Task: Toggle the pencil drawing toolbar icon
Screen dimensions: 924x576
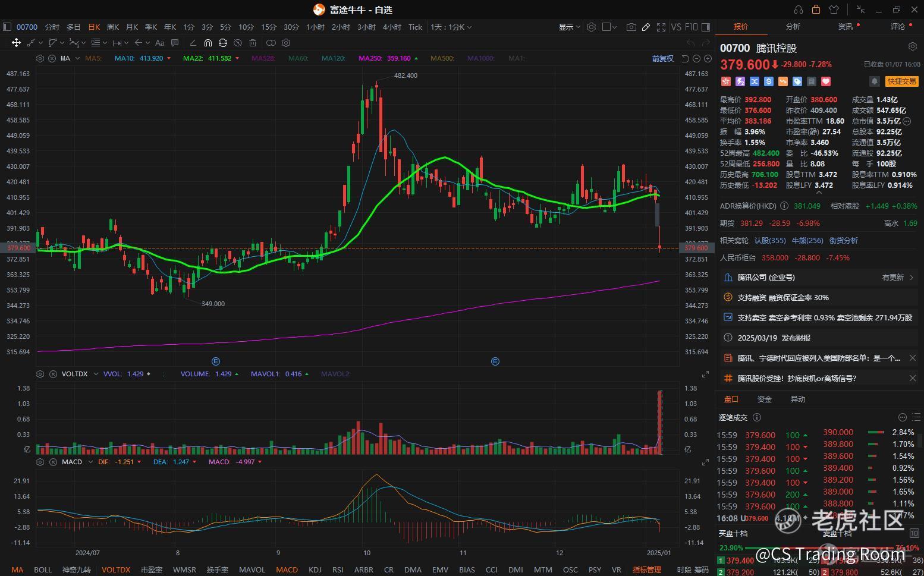Action: pyautogui.click(x=646, y=27)
